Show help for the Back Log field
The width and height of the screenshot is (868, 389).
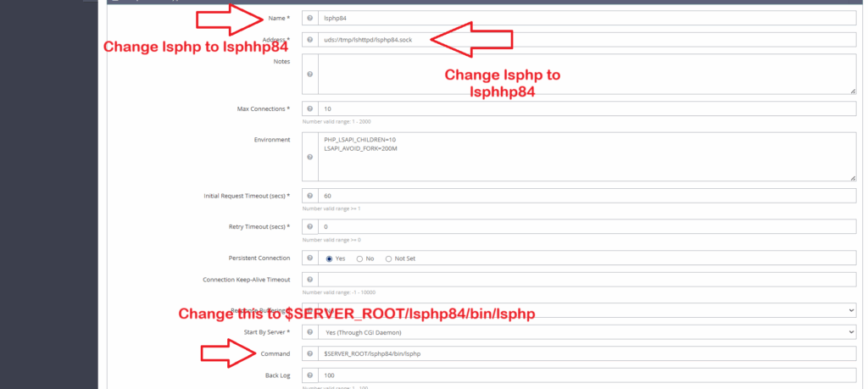click(309, 375)
